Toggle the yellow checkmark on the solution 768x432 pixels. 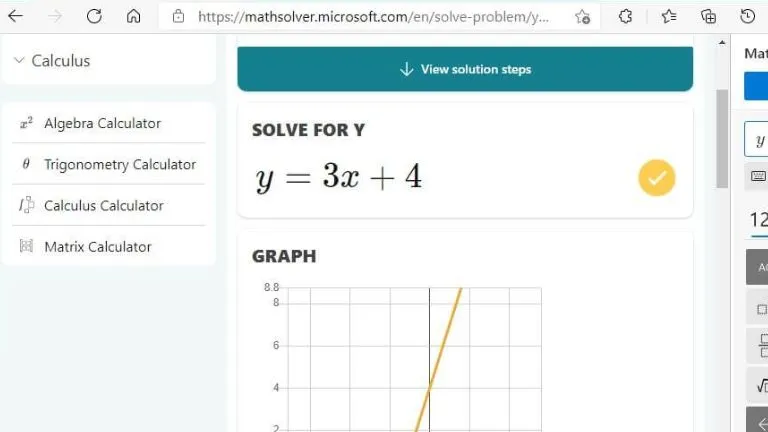pos(656,177)
